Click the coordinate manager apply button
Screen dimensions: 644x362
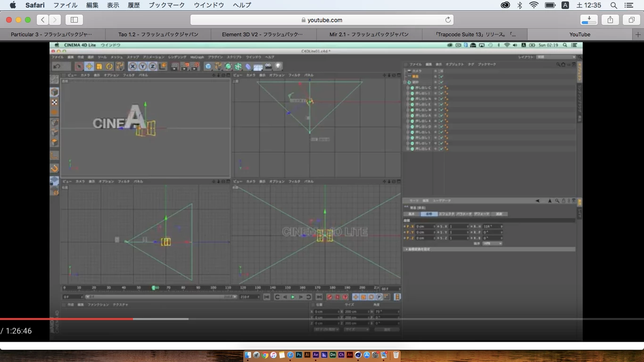387,329
